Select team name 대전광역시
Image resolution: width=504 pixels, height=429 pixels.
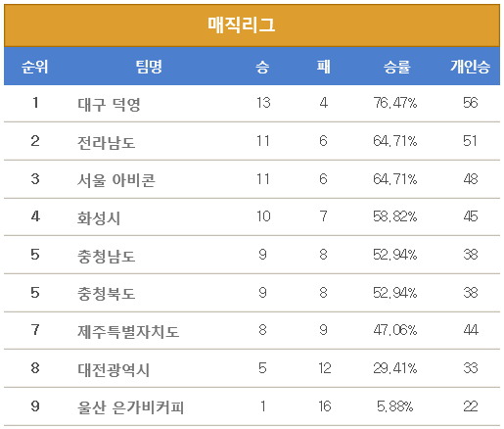[114, 369]
